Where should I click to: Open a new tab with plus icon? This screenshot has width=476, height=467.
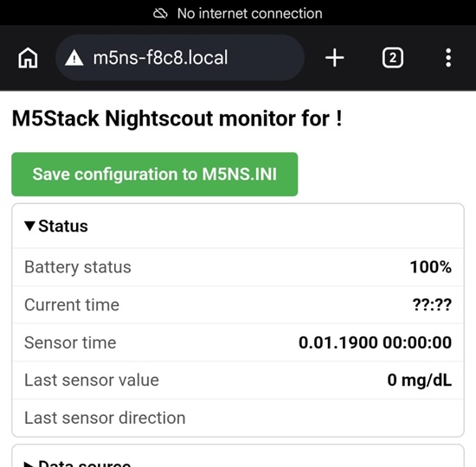(x=335, y=58)
